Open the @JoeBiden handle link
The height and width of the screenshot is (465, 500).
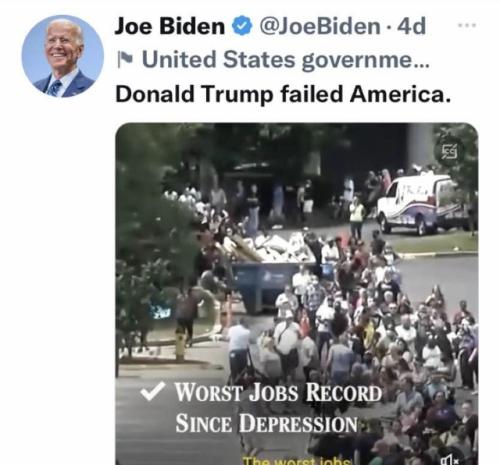pyautogui.click(x=320, y=26)
